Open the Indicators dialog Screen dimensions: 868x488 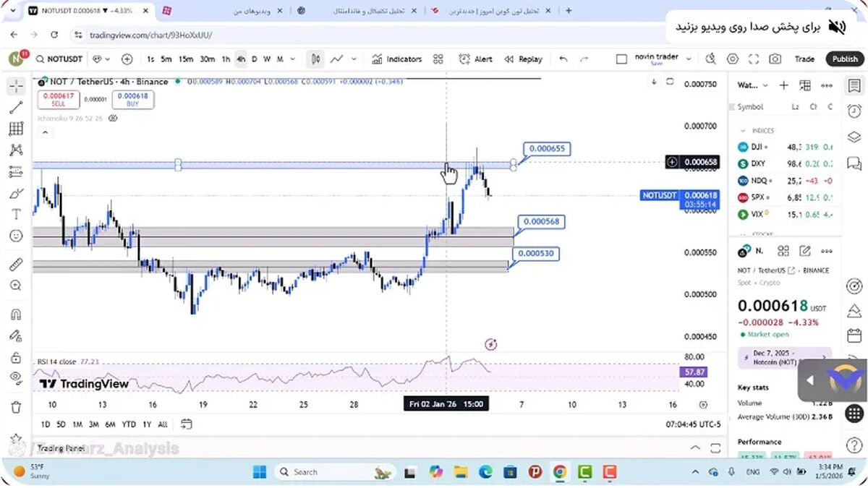[397, 59]
